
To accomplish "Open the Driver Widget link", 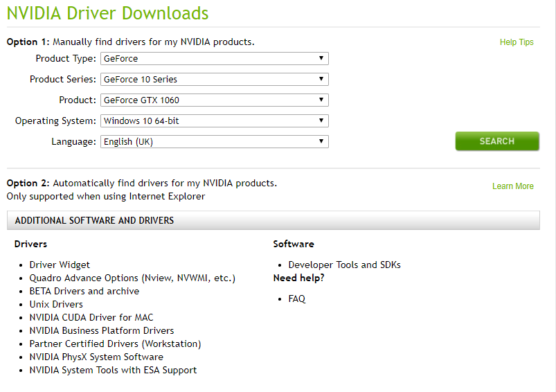I will [x=60, y=265].
